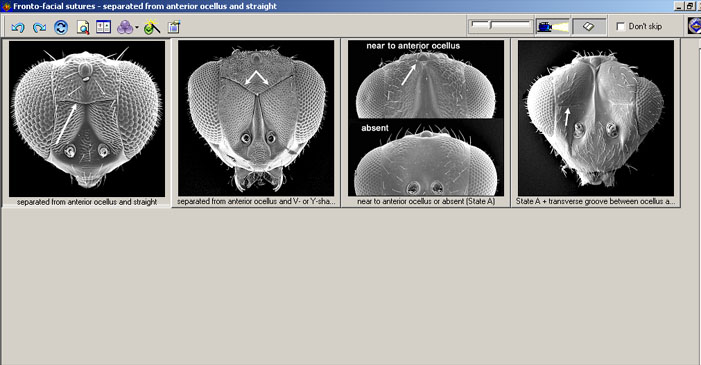Screen dimensions: 701x365
Task: Click the undo arrow icon
Action: click(18, 27)
